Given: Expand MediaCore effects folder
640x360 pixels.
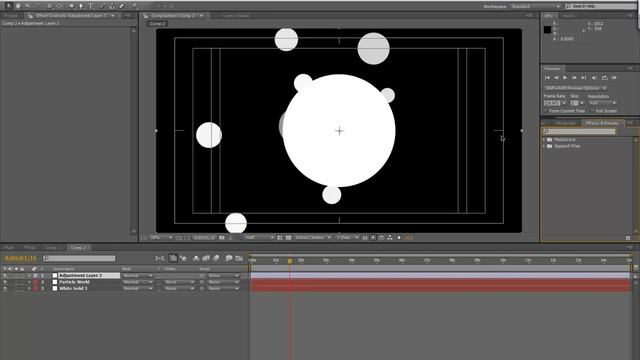Looking at the screenshot, I should click(x=544, y=140).
